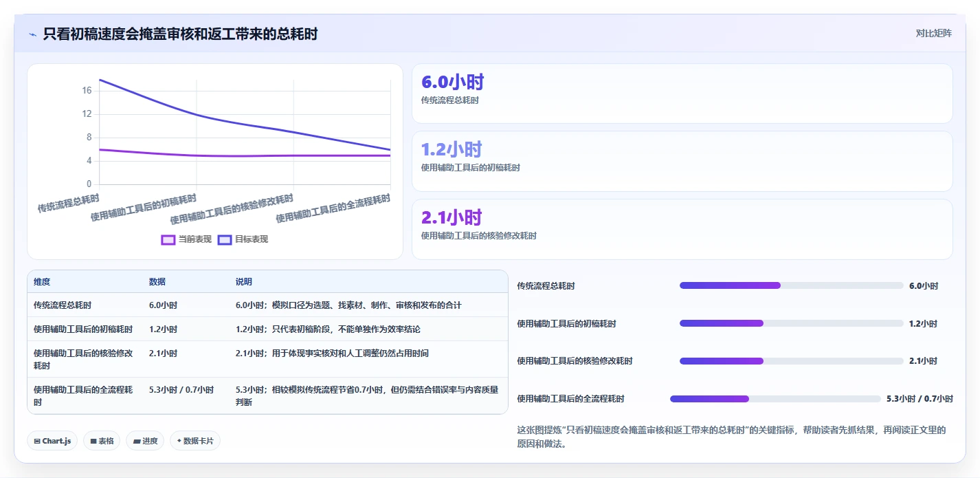Select the 数据卡片 tag chip
Screen dimensions: 980x478
(x=195, y=441)
